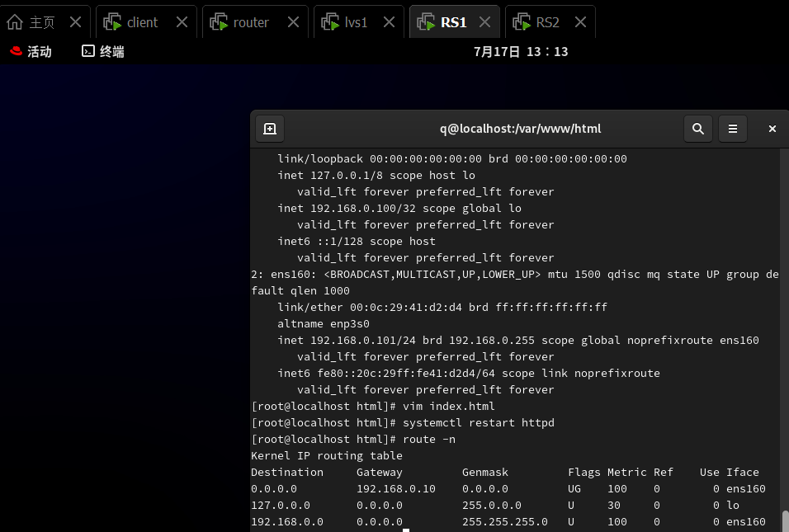Open a new terminal tab

[x=270, y=129]
